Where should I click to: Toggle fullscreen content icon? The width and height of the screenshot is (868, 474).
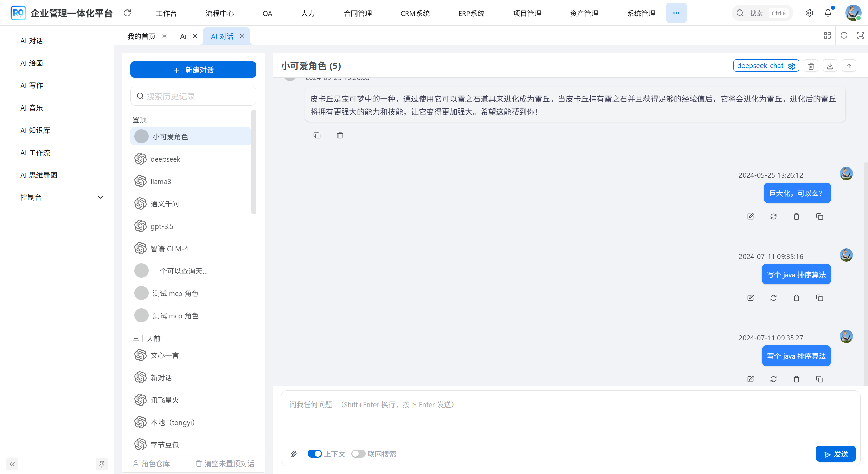[x=861, y=35]
